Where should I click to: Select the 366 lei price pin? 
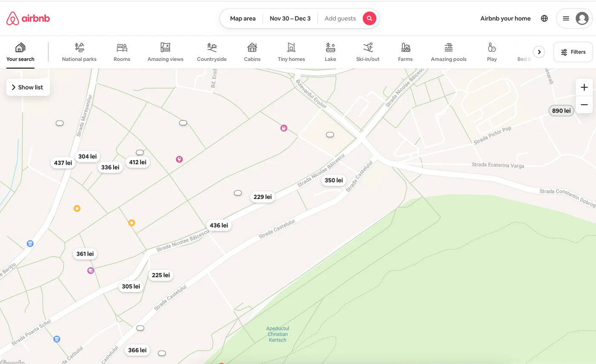pos(138,350)
